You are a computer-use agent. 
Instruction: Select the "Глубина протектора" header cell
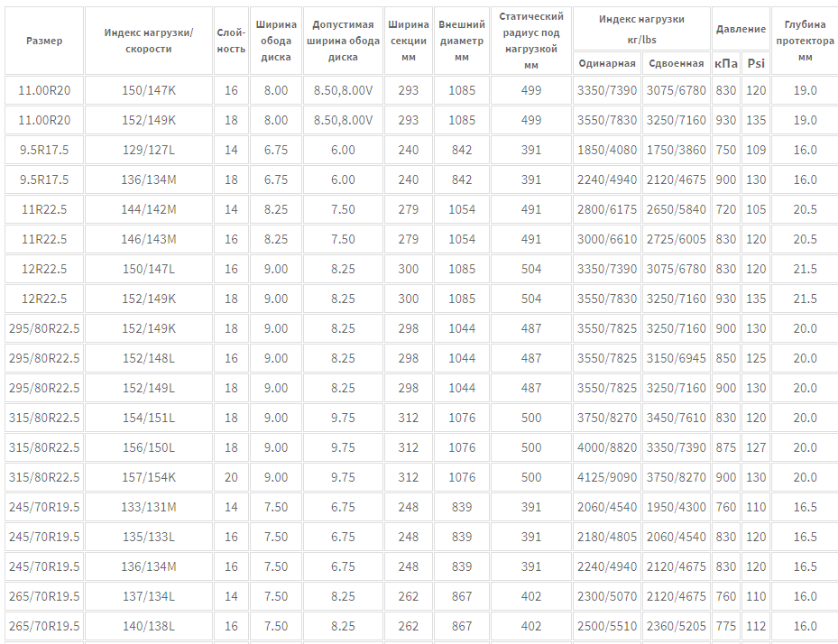(x=805, y=41)
